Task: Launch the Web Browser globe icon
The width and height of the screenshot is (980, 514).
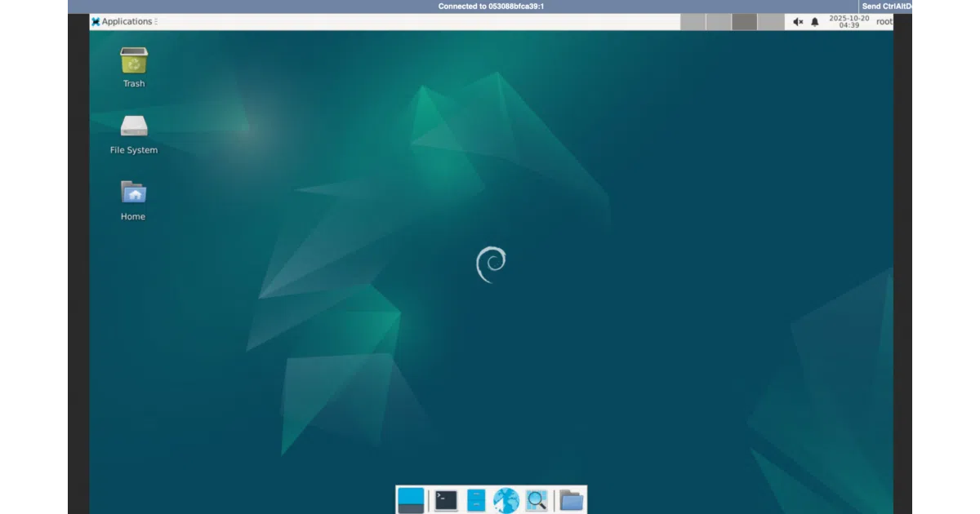Action: tap(506, 500)
